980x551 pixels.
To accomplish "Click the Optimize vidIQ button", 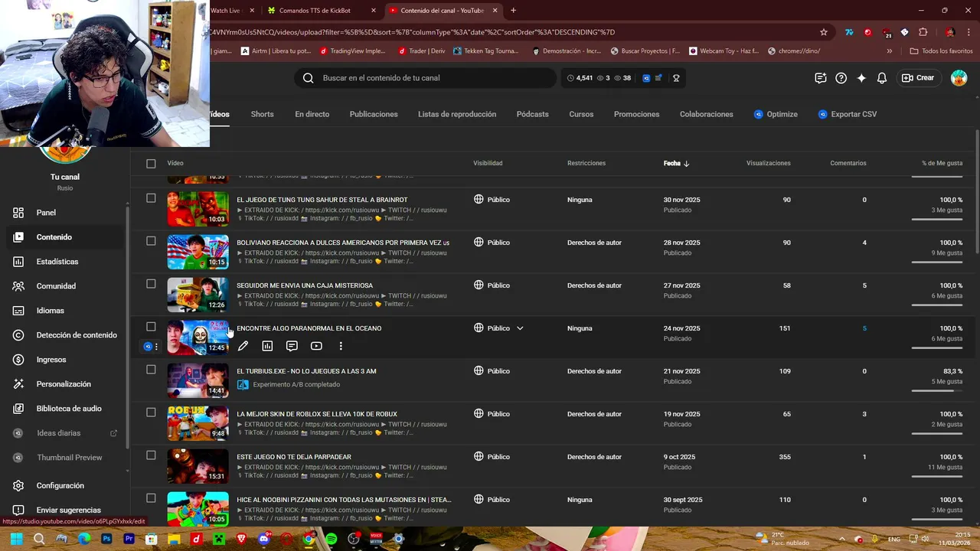I will click(776, 114).
